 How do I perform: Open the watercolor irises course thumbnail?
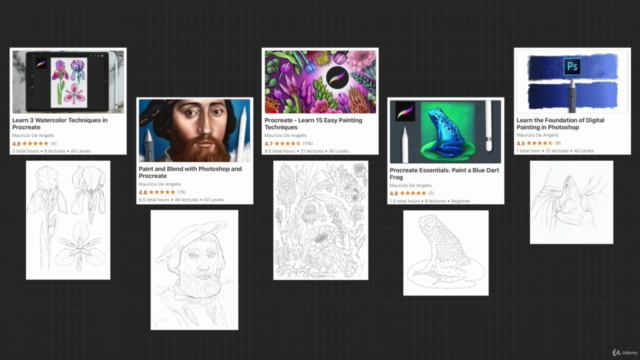68,82
